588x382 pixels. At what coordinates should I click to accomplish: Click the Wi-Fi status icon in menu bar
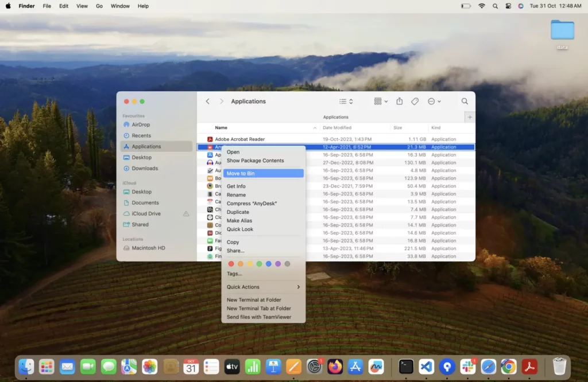click(481, 6)
